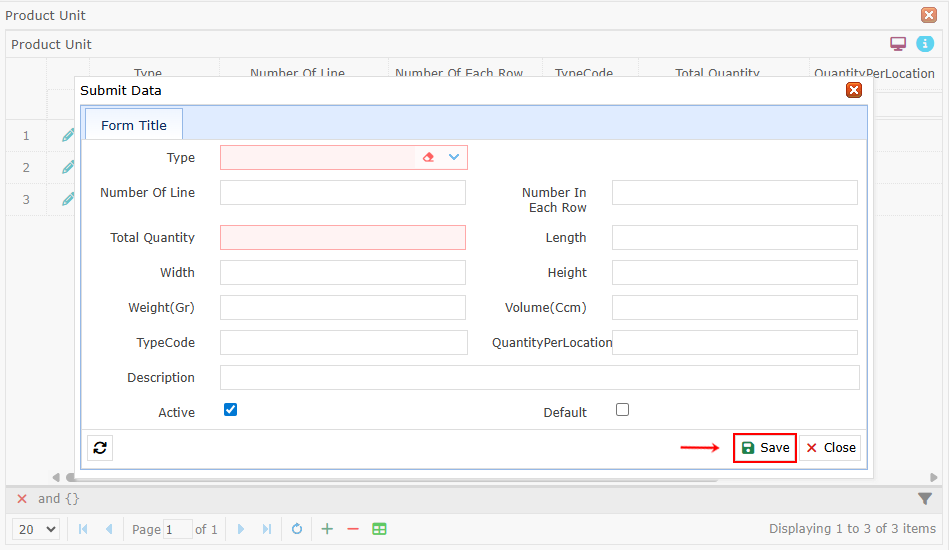
Task: Reload the grid with the pager refresh icon
Action: click(297, 529)
